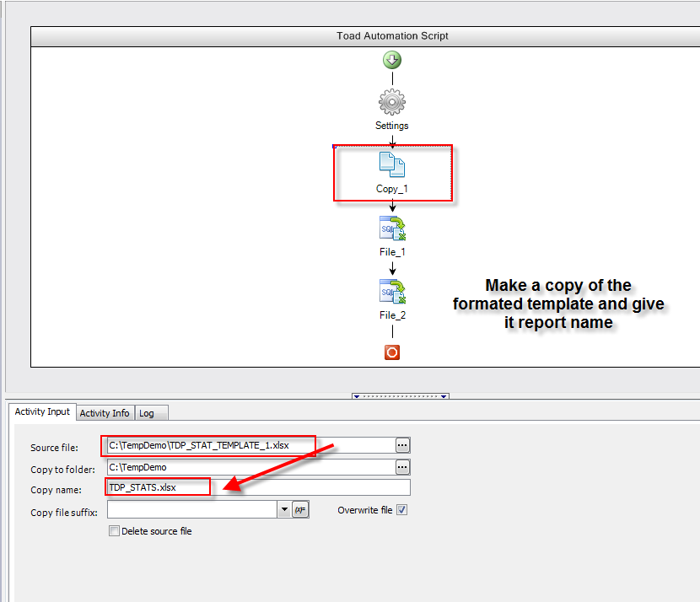Click the Copy file suffix: label
Screen dimensions: 700x602
pos(64,513)
